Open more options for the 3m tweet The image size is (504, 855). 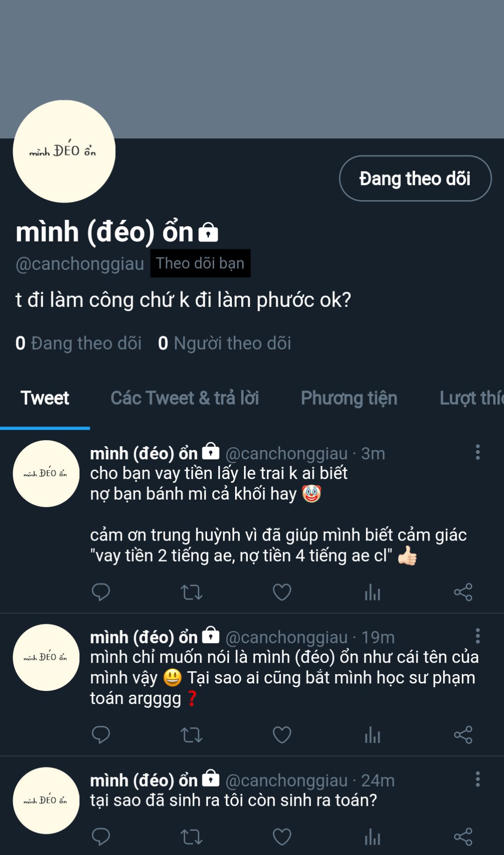[477, 452]
